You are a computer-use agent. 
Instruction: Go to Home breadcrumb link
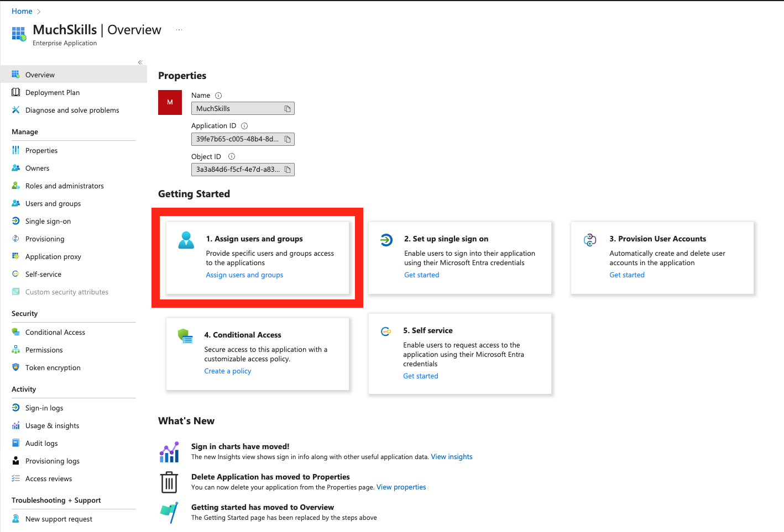tap(22, 11)
